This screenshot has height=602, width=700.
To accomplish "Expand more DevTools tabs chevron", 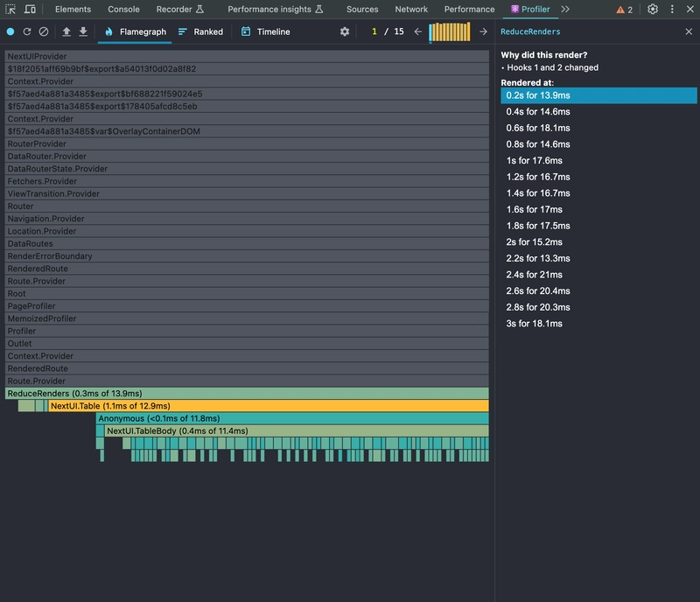I will [565, 9].
